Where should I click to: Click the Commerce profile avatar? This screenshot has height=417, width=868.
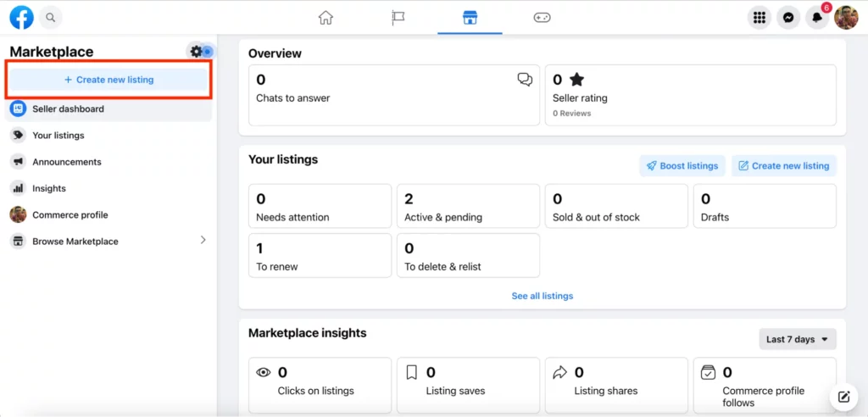coord(19,215)
